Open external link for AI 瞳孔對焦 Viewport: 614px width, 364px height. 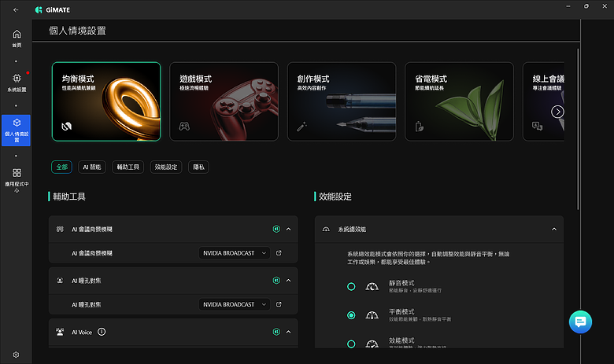pos(279,304)
